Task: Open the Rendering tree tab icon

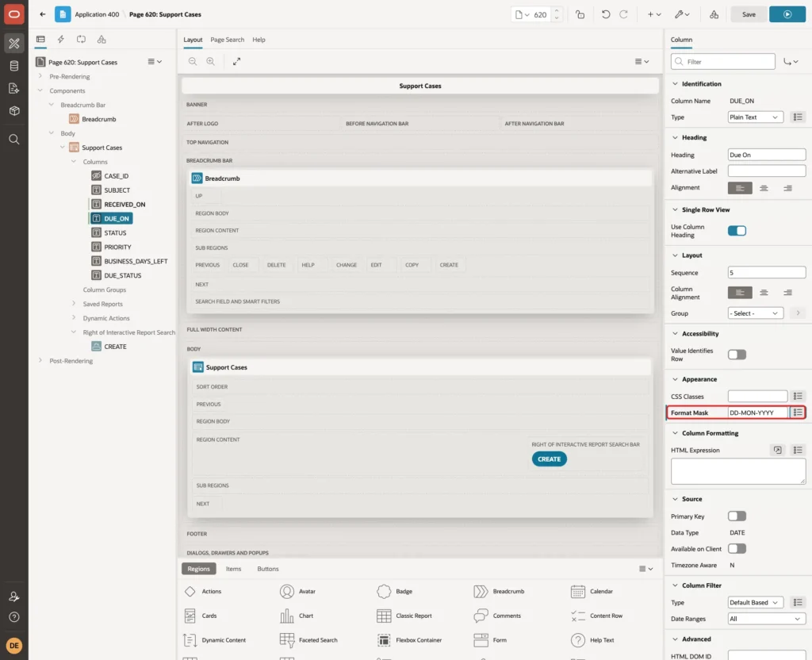Action: click(40, 40)
